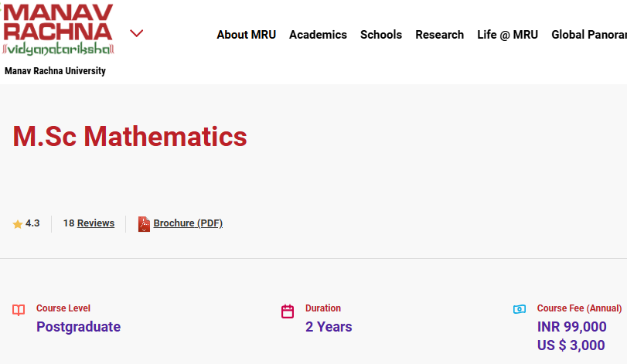Click the yellow rating star icon
Screen dimensions: 627x364
[x=18, y=224]
